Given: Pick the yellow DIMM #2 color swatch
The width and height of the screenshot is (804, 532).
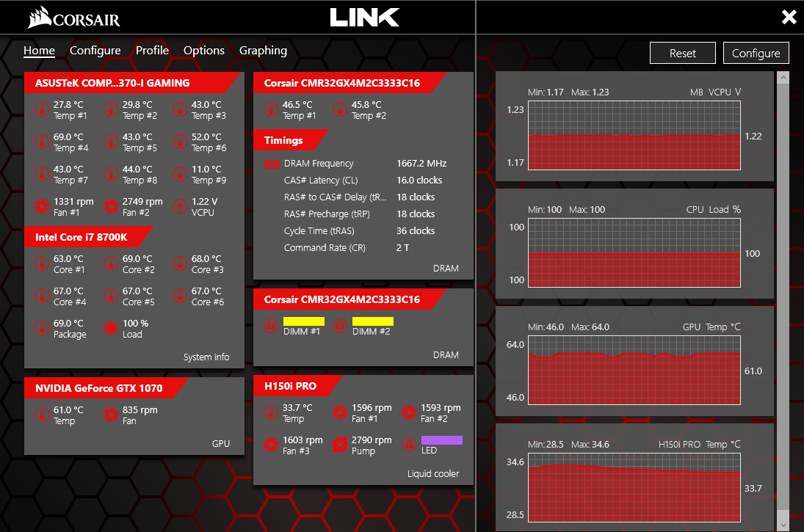Looking at the screenshot, I should point(373,321).
